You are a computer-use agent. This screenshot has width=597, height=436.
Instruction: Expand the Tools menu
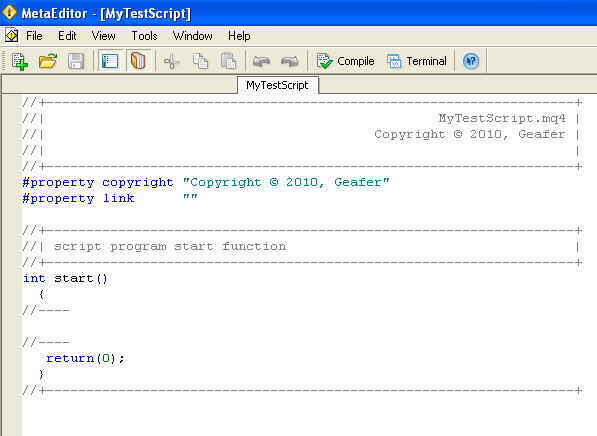point(144,36)
